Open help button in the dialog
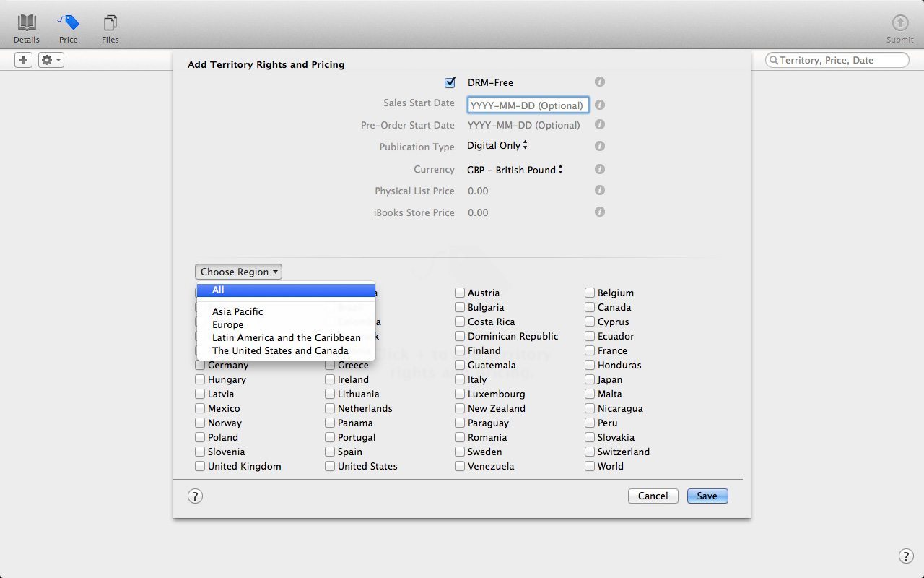Image resolution: width=924 pixels, height=578 pixels. tap(195, 496)
